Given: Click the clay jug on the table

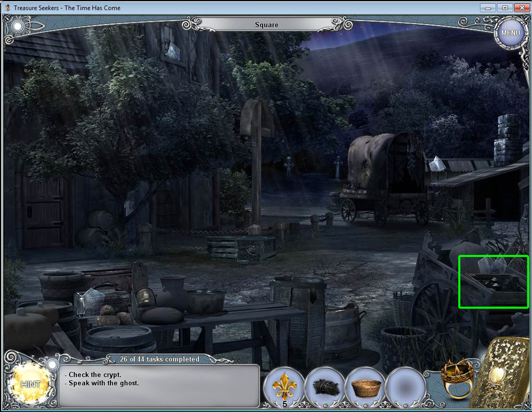Looking at the screenshot, I should [x=173, y=293].
